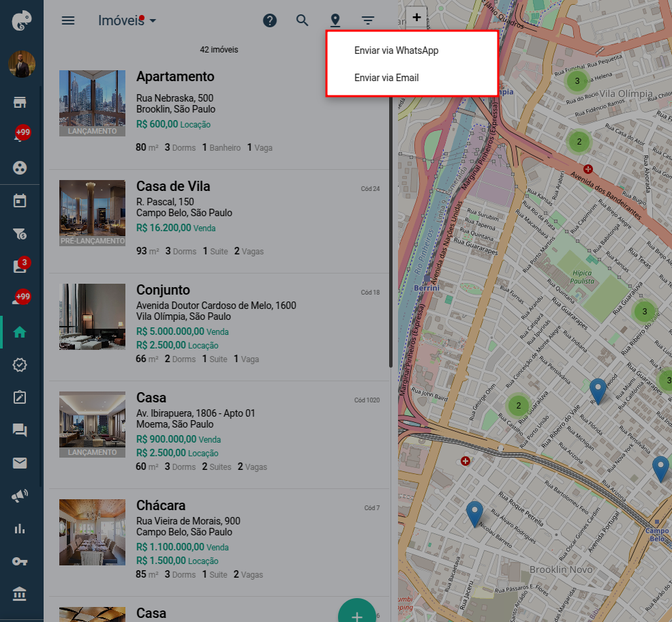
Task: Open the clipboard edit icon in the sidebar
Action: 20,397
